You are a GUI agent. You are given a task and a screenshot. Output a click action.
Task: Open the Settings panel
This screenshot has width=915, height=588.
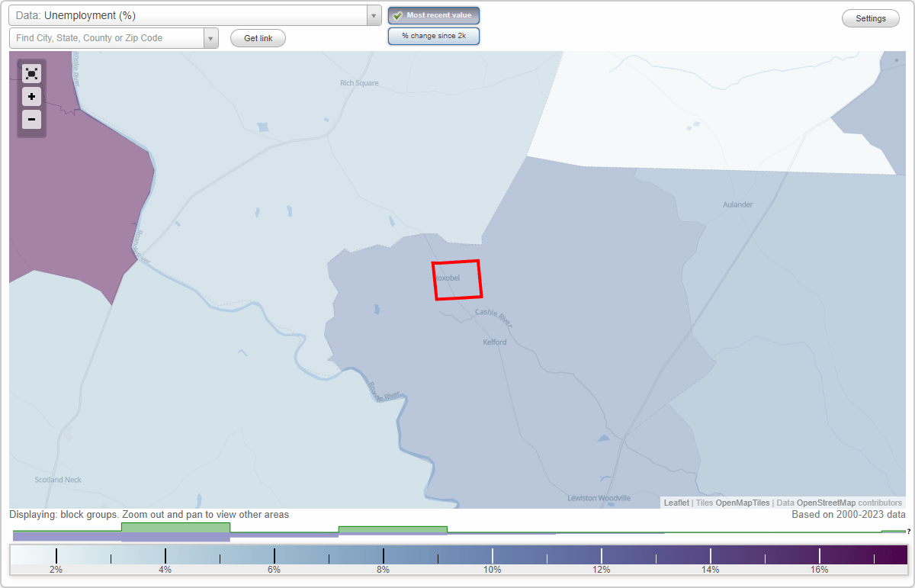coord(870,18)
